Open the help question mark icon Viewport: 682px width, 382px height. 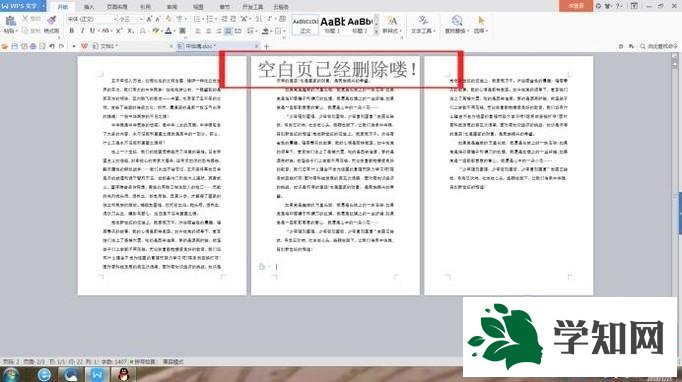click(618, 6)
